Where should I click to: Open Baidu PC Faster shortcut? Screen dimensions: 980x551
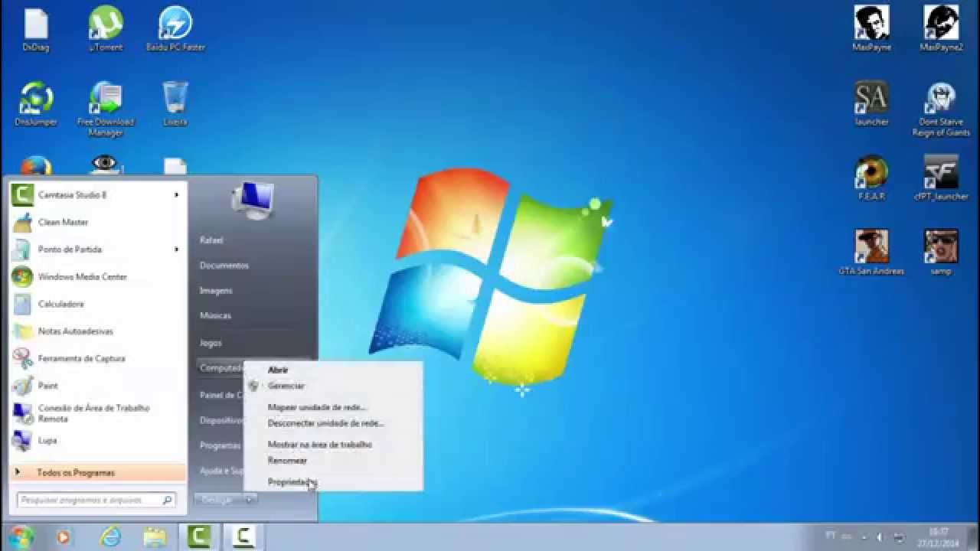pyautogui.click(x=175, y=29)
